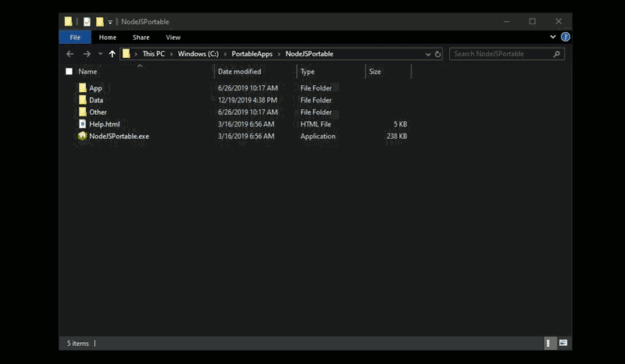Click the Application type cell
Image resolution: width=625 pixels, height=364 pixels.
tap(318, 136)
